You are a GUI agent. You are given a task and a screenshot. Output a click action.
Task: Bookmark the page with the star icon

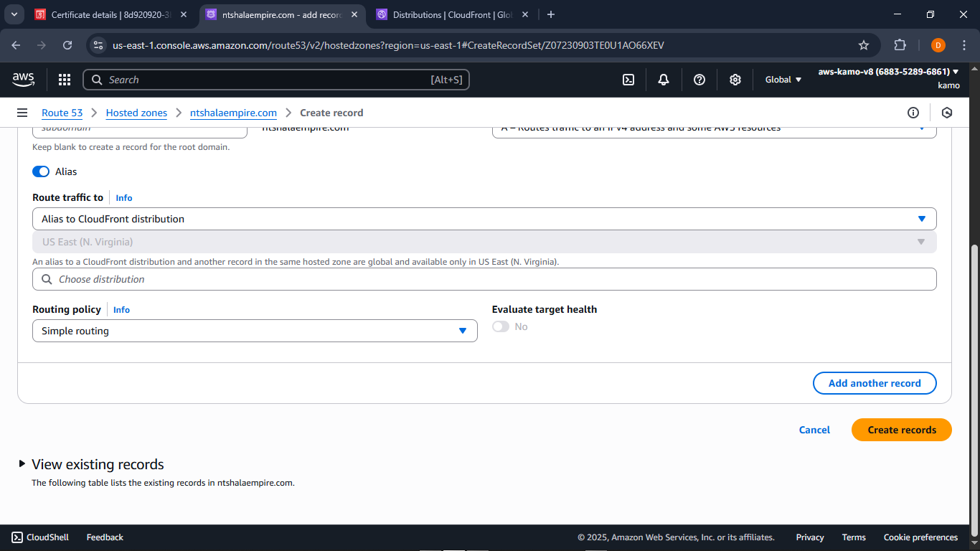864,44
